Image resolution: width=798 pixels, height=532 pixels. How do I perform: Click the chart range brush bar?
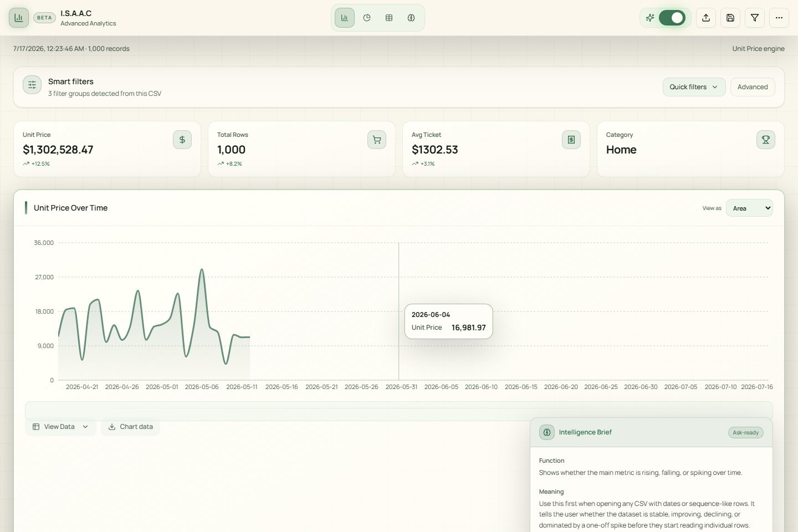pos(399,411)
